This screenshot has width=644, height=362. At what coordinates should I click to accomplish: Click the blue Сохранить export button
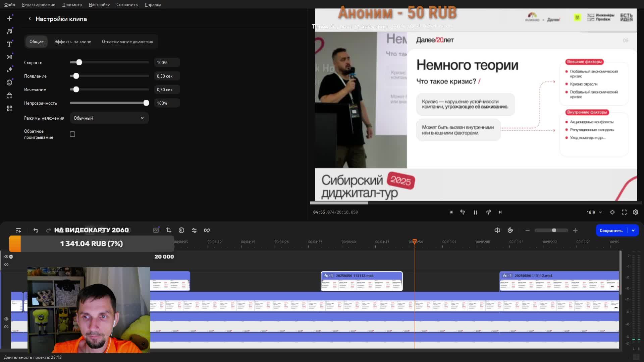tap(611, 230)
